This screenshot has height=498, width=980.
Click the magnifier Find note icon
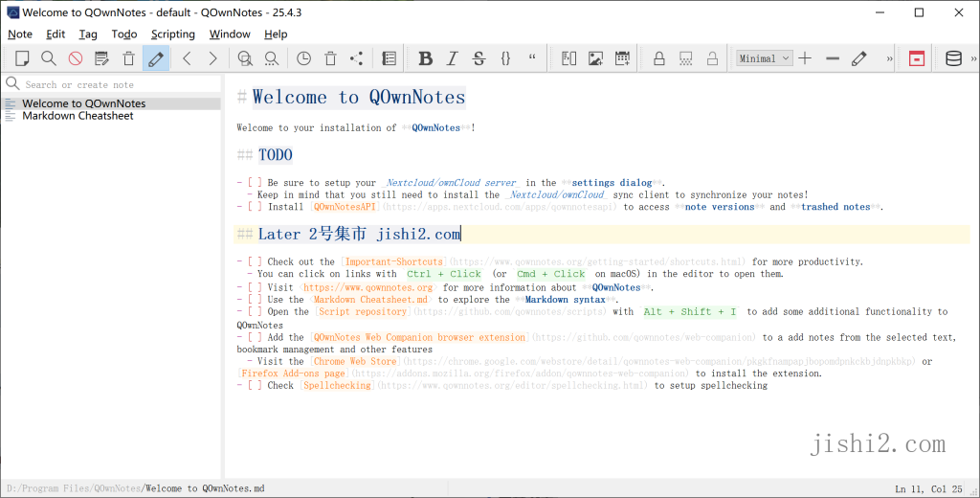48,58
